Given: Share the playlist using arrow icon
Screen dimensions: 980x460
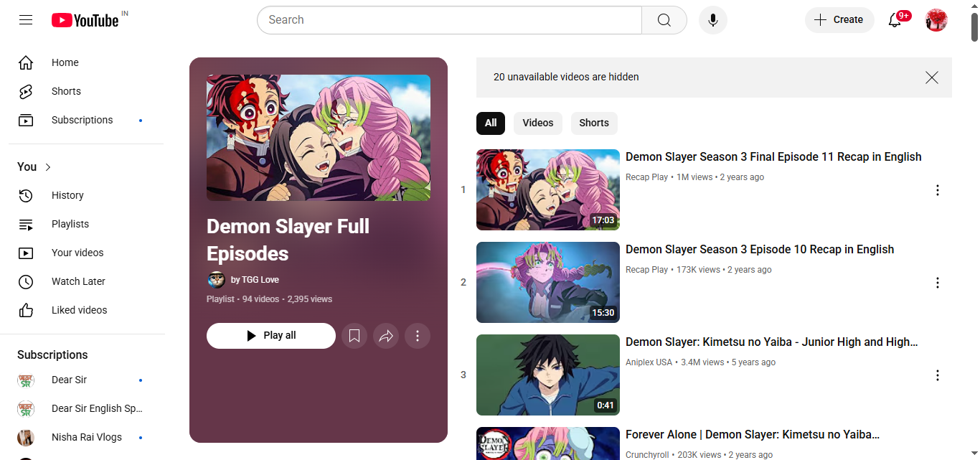Looking at the screenshot, I should (x=386, y=336).
